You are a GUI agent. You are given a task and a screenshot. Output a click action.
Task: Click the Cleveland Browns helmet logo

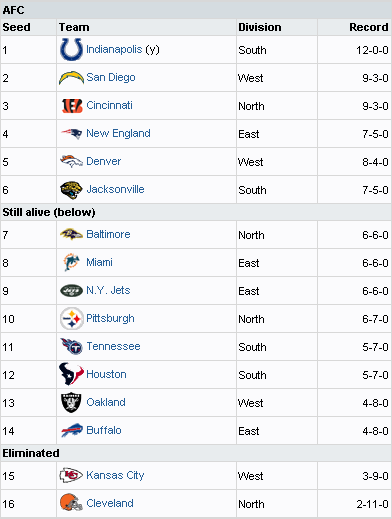(x=71, y=503)
